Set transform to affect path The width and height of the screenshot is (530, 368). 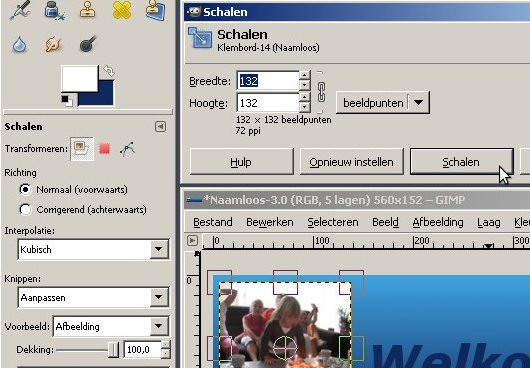(x=127, y=149)
